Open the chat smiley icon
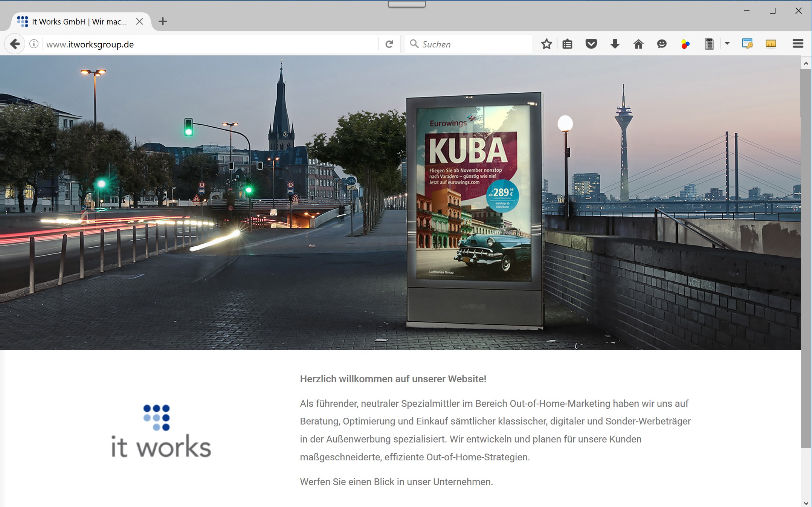Viewport: 812px width, 507px height. pyautogui.click(x=662, y=44)
